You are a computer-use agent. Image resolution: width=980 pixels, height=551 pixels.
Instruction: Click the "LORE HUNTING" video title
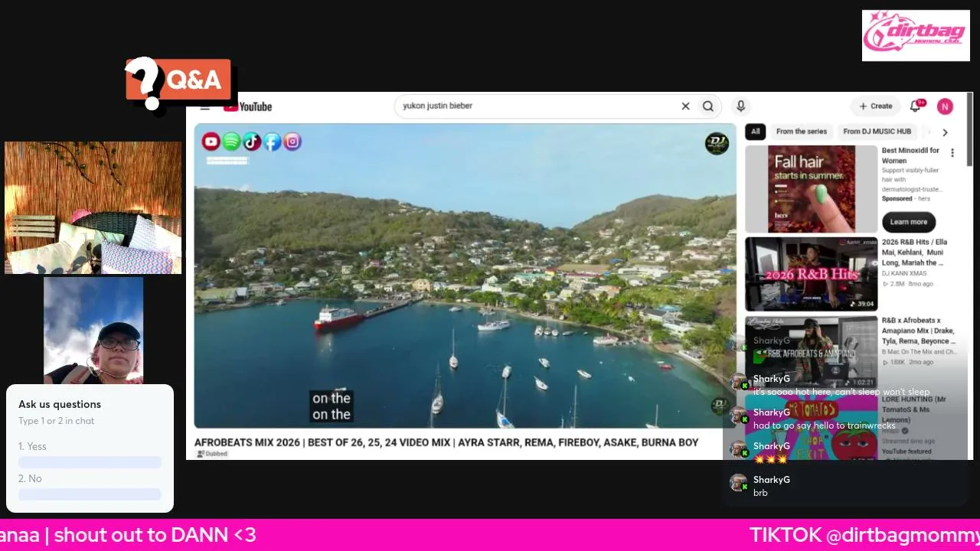click(916, 409)
